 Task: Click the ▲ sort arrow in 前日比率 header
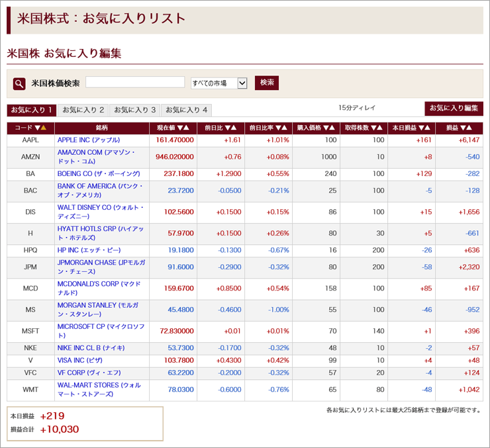click(284, 128)
